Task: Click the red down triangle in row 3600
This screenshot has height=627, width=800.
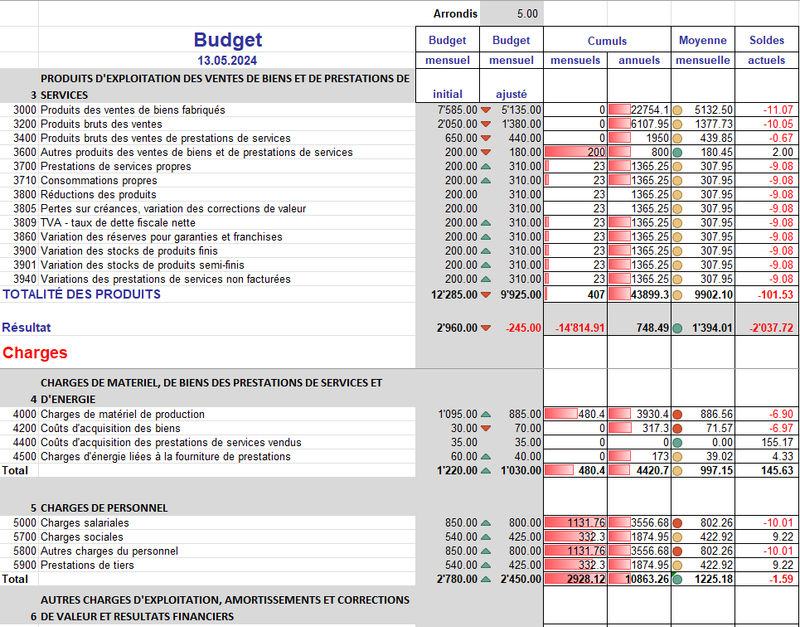Action: (486, 153)
